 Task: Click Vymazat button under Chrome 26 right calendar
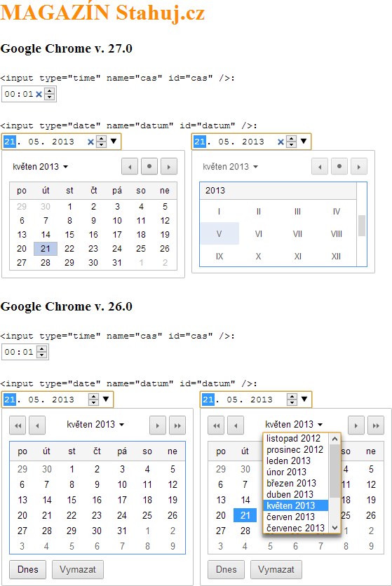coord(276,570)
